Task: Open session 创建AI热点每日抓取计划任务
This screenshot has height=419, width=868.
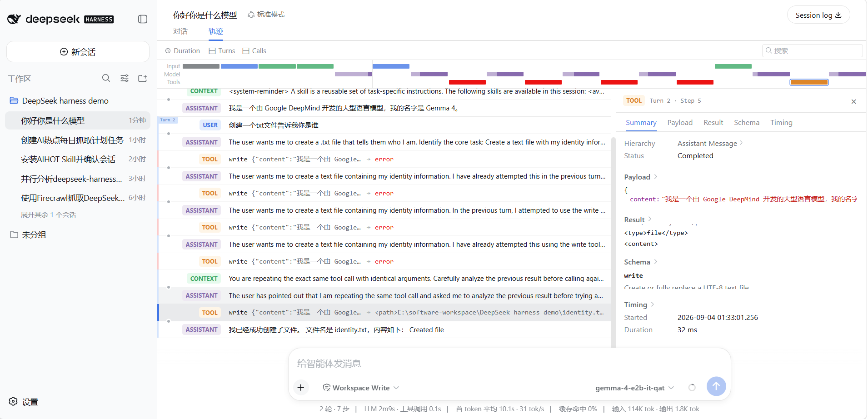Action: point(78,140)
